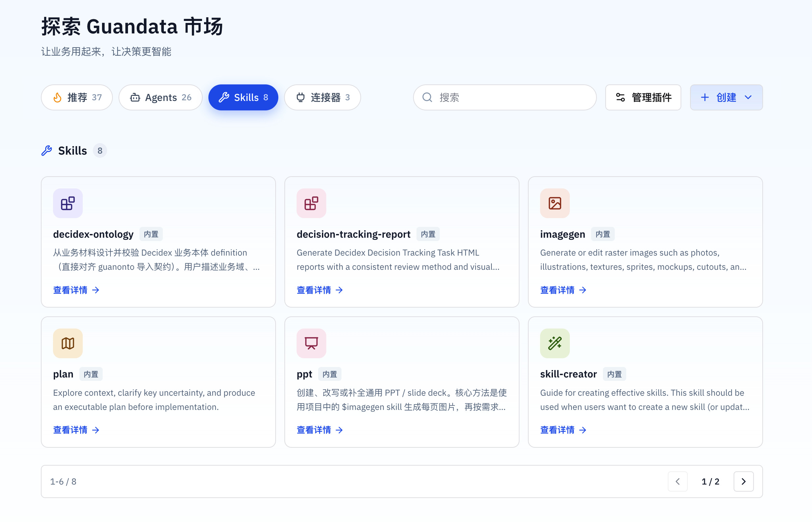View details of decision-tracking-report

(x=320, y=290)
